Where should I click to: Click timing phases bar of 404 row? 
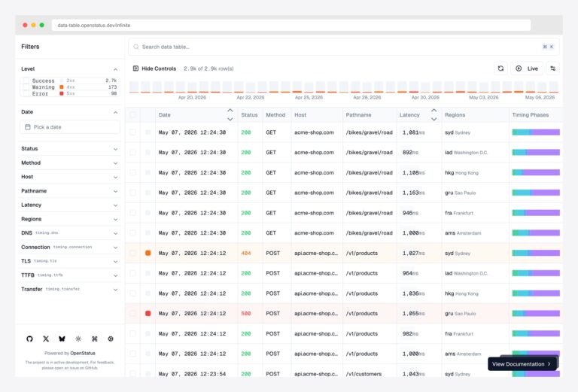click(536, 253)
